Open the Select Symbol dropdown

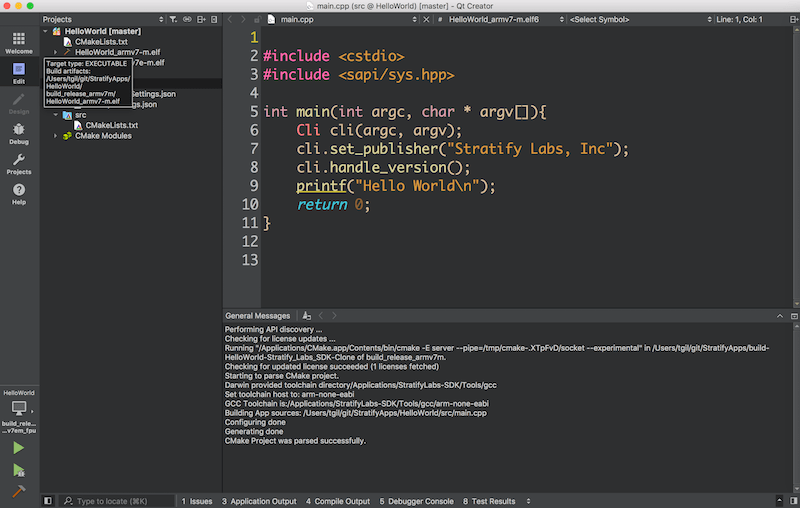(x=640, y=19)
